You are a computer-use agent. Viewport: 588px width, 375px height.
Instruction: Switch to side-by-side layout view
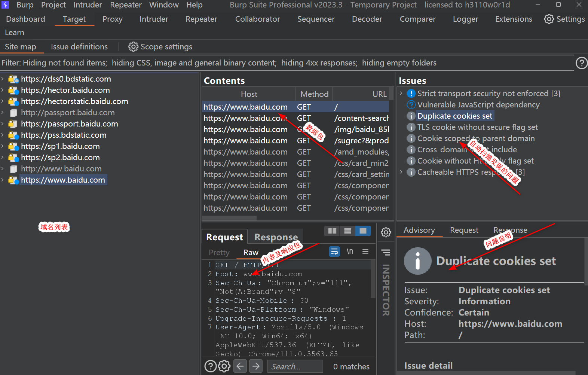[332, 231]
